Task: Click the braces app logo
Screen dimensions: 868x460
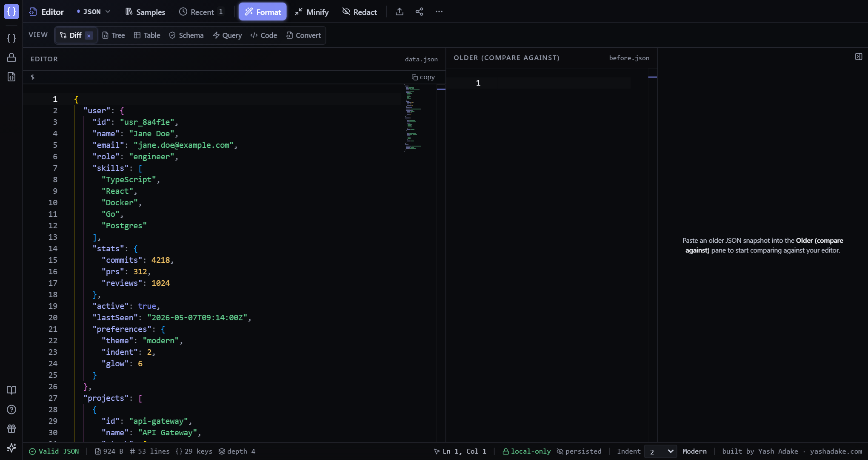Action: (x=11, y=11)
